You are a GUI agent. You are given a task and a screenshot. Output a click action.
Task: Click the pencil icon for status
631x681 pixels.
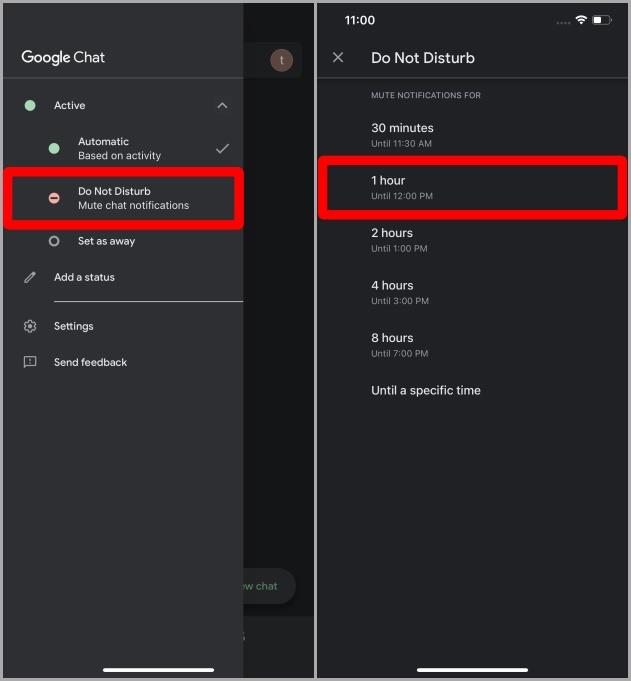coord(30,277)
